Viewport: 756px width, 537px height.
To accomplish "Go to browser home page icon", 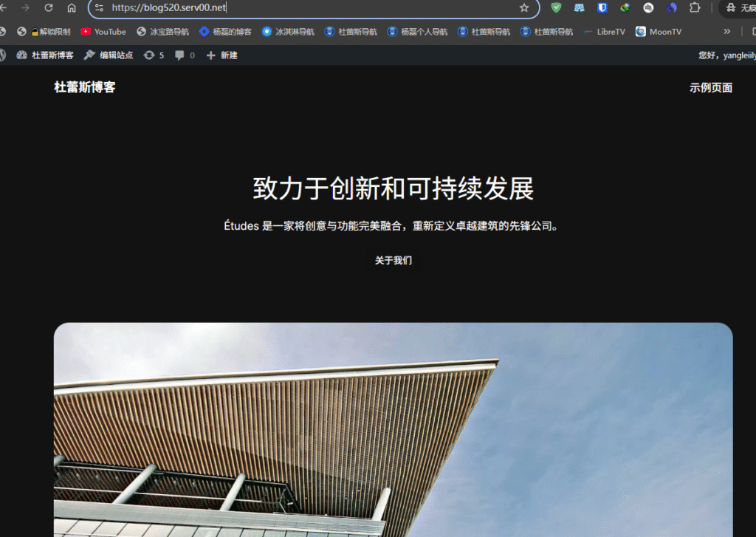I will [72, 7].
